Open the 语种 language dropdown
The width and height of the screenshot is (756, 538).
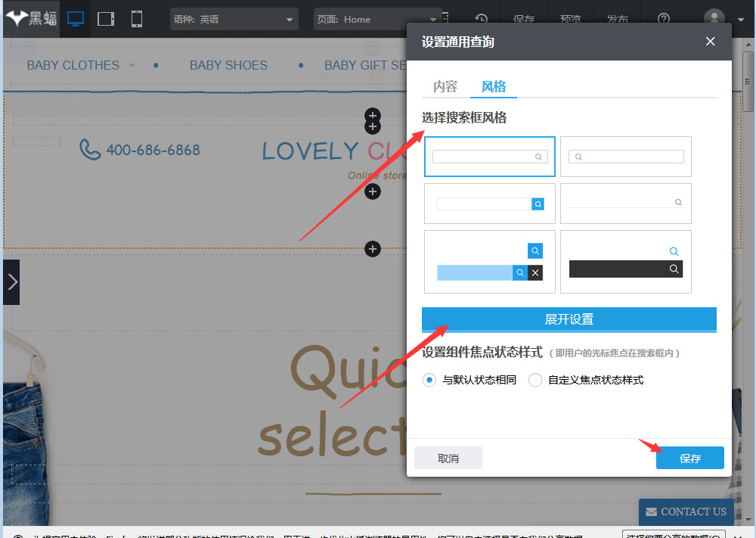tap(234, 20)
